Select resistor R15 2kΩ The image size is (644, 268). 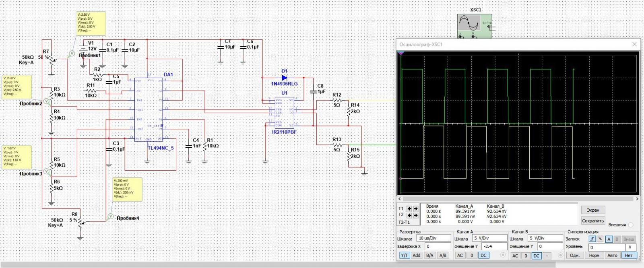click(349, 155)
